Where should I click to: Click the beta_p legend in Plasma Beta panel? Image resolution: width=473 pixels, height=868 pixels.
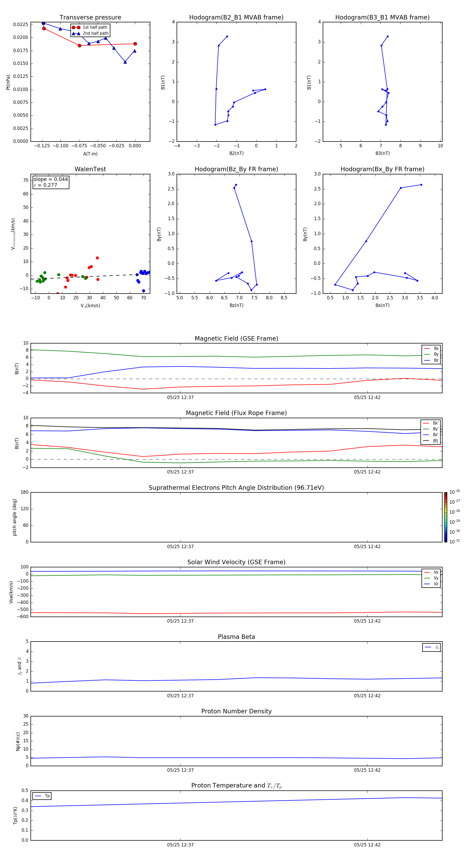pyautogui.click(x=431, y=647)
